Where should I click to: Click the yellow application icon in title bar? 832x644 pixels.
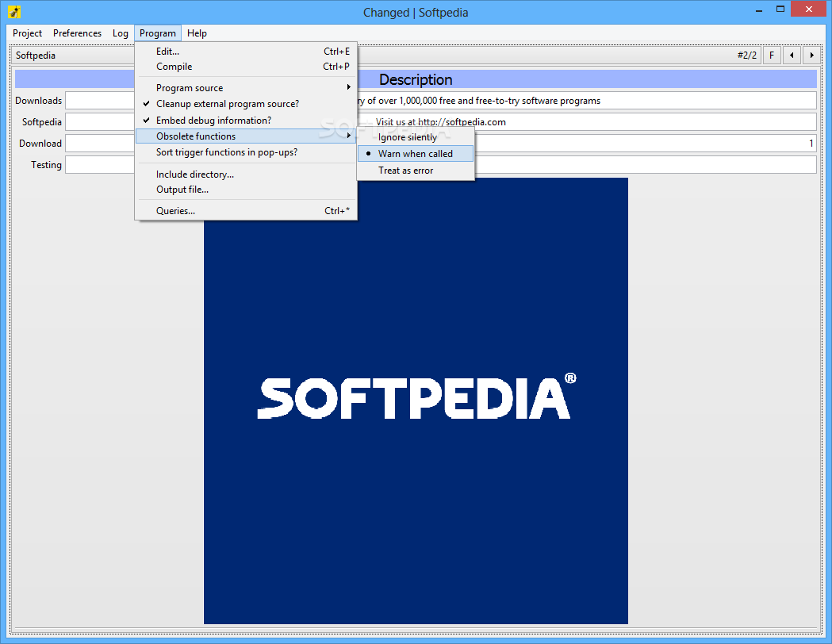click(x=14, y=11)
